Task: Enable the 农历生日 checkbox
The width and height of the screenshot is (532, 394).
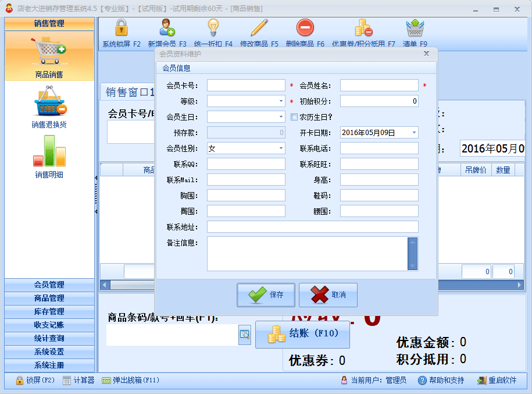Action: pos(294,117)
